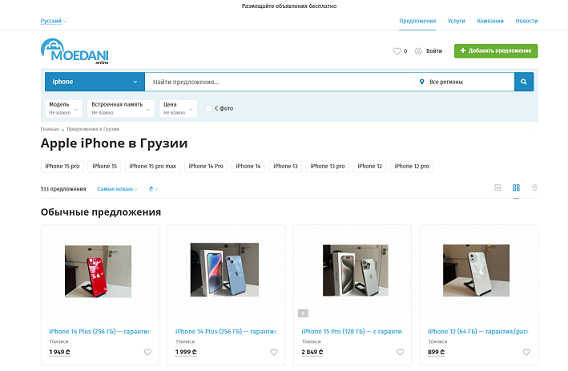Open the Iphone category dropdown
Screen dimensions: 568x371
pos(95,82)
